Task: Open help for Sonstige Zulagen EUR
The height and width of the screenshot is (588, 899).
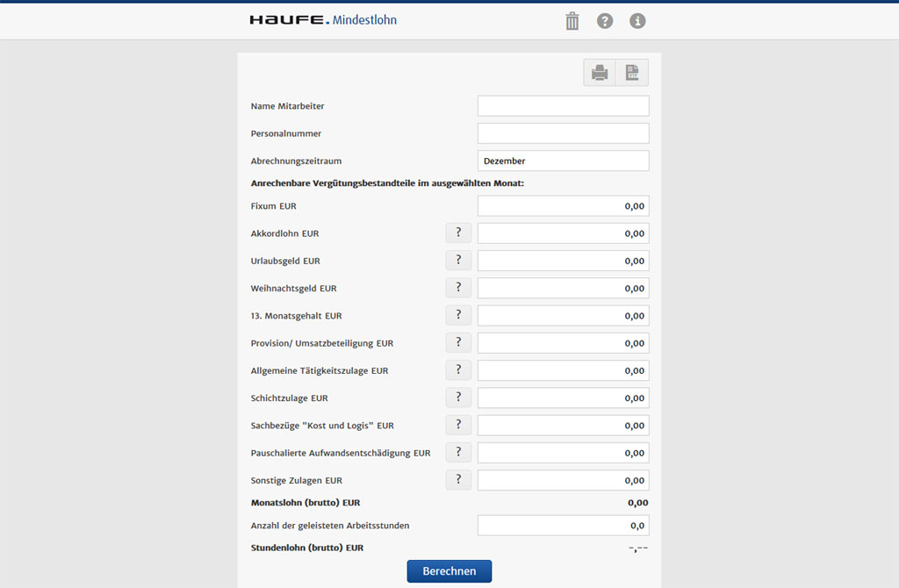Action: click(458, 480)
